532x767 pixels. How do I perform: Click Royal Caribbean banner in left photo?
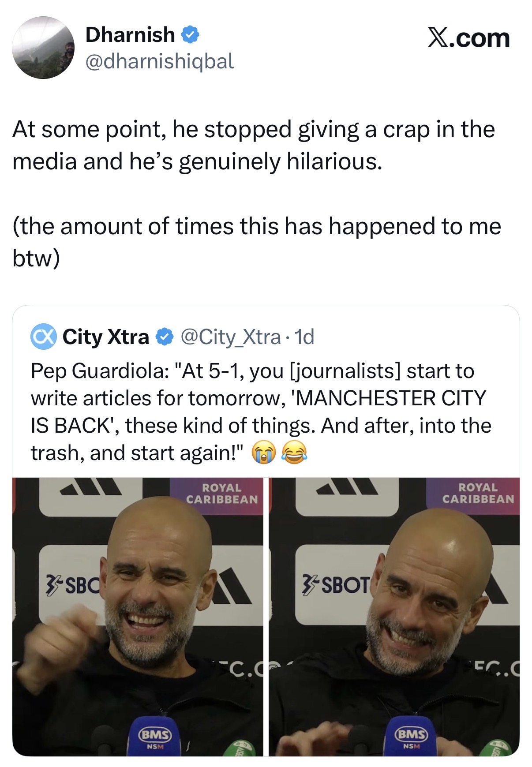221,494
